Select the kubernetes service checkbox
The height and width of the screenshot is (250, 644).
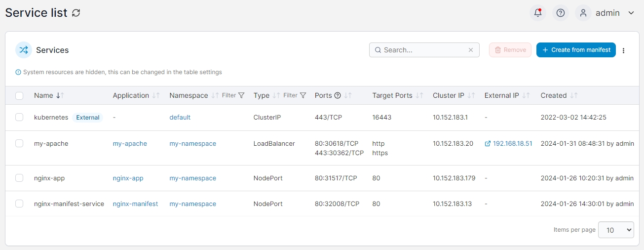click(x=19, y=118)
